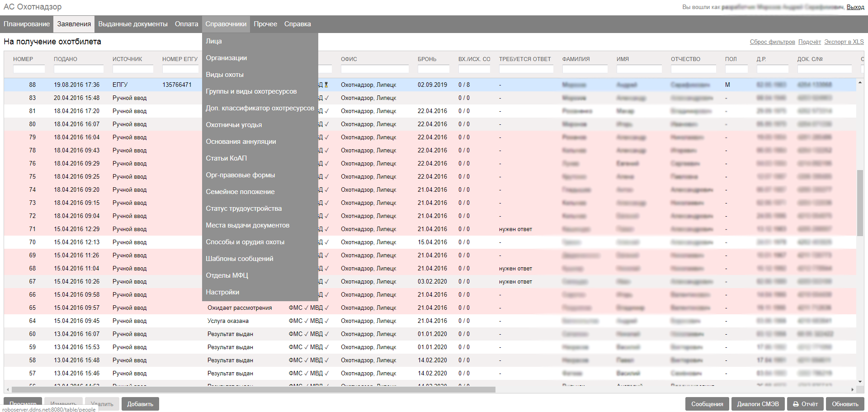
Task: Sort by ДОК. С/№ column header
Action: coord(810,59)
